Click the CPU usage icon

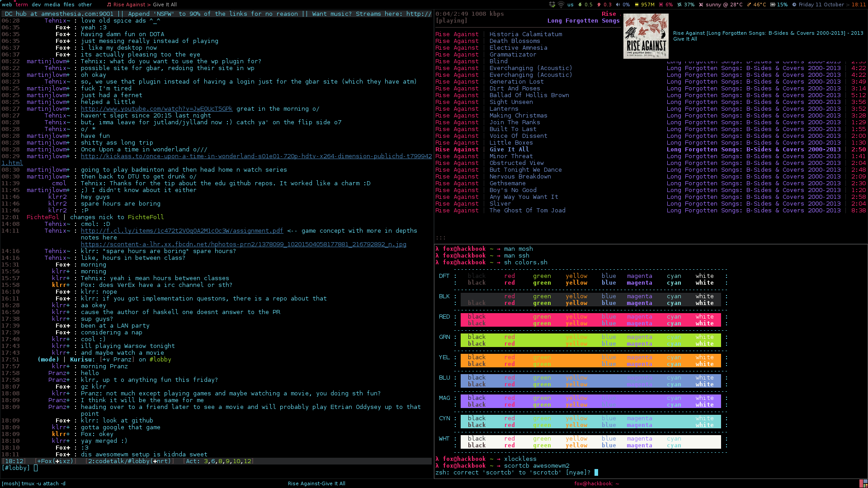click(x=661, y=5)
